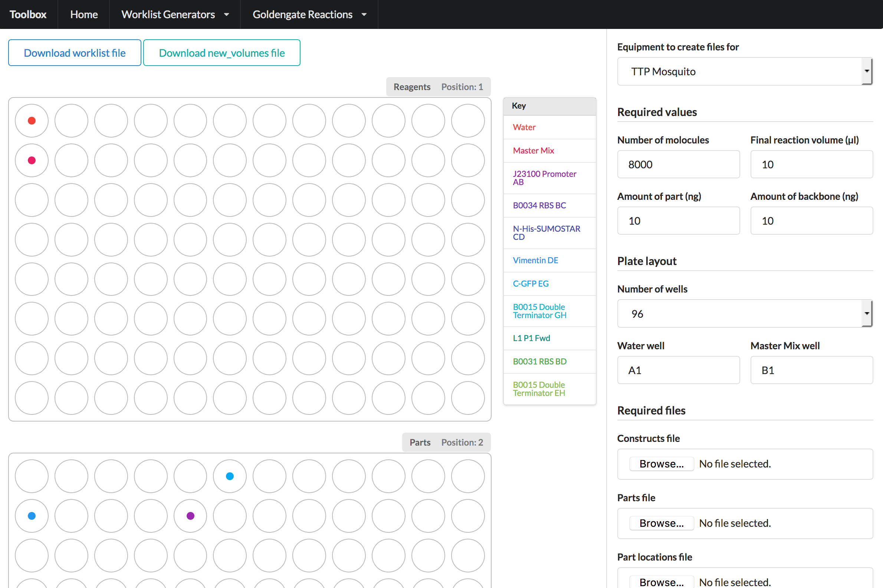Download the new_volumes file
This screenshot has height=588, width=883.
(x=221, y=53)
